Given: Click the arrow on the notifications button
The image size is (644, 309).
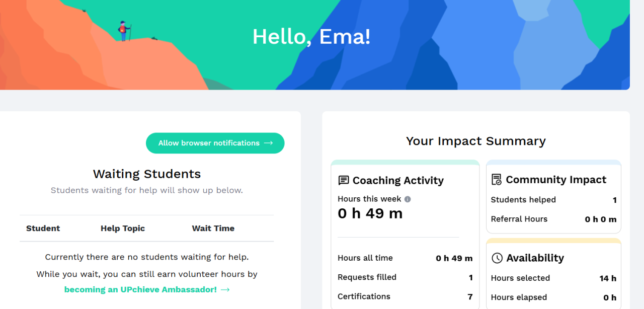Looking at the screenshot, I should point(269,143).
